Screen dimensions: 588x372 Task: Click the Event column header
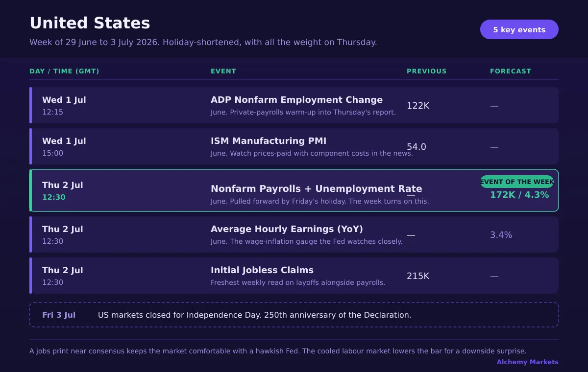[x=223, y=71]
